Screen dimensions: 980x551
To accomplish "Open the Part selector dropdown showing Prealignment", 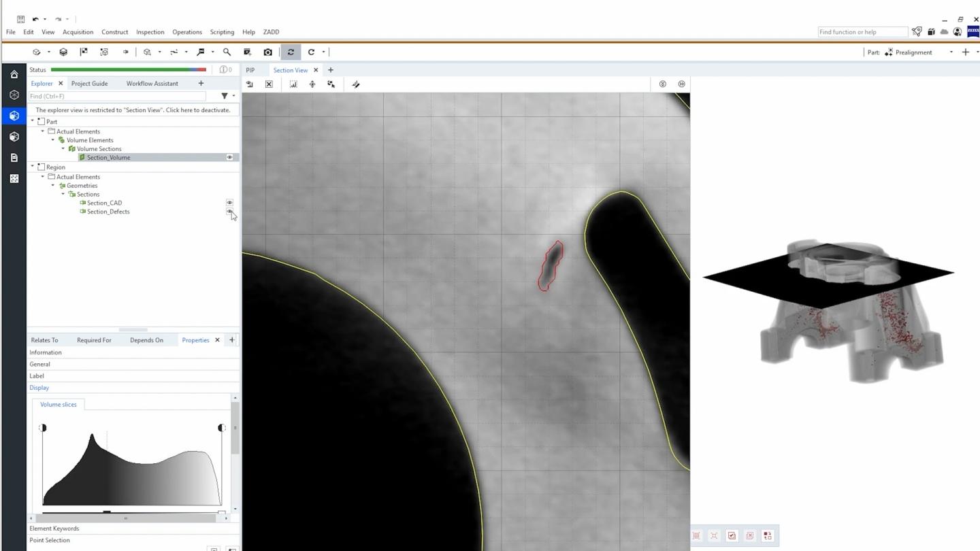I will pos(951,52).
